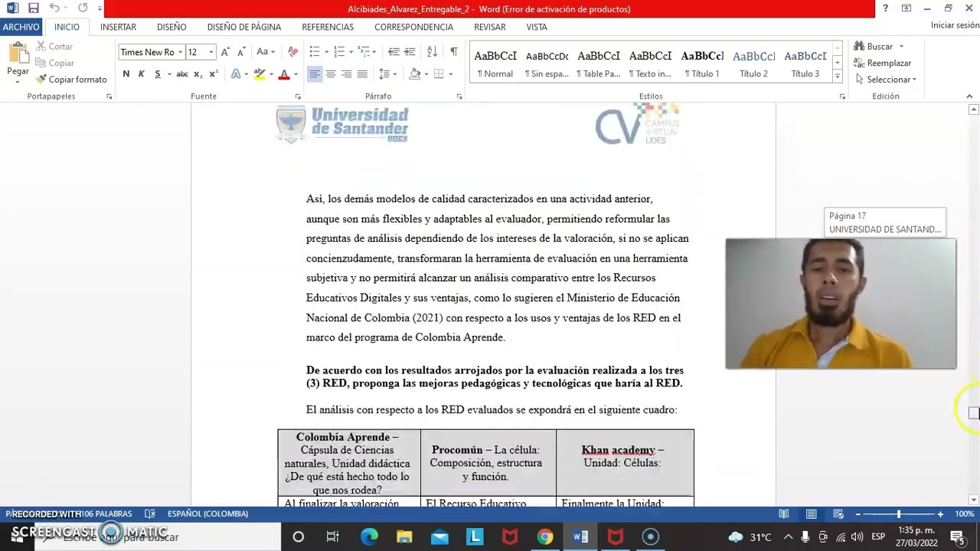Open shading color dropdown
This screenshot has height=551, width=980.
pyautogui.click(x=426, y=74)
